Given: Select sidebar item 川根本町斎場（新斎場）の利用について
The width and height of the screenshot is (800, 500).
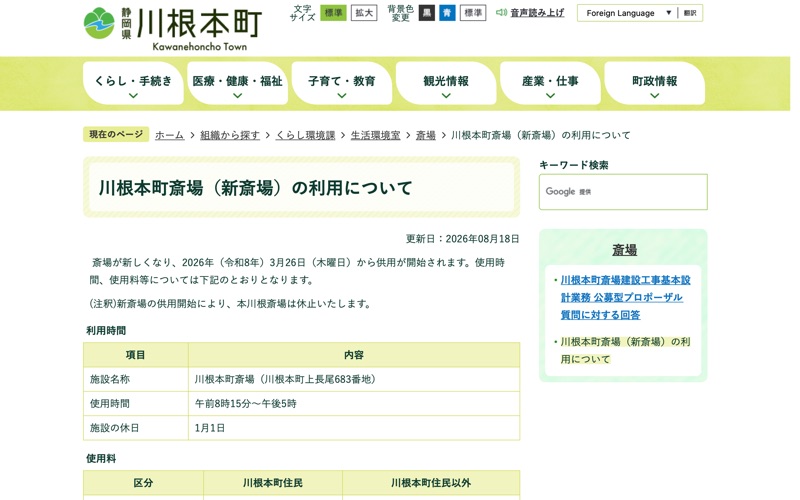Looking at the screenshot, I should (x=626, y=351).
